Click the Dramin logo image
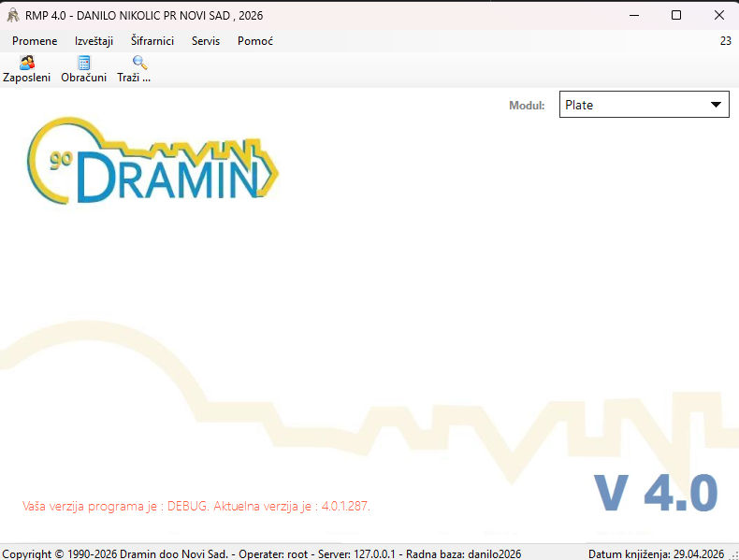The width and height of the screenshot is (739, 560). pos(152,160)
